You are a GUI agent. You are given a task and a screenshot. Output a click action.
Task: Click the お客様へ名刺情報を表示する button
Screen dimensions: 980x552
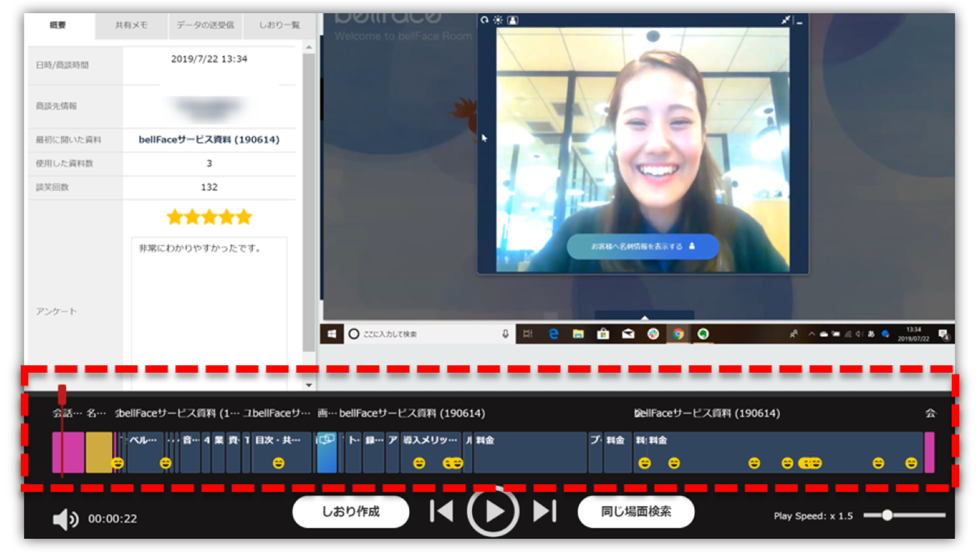(643, 246)
